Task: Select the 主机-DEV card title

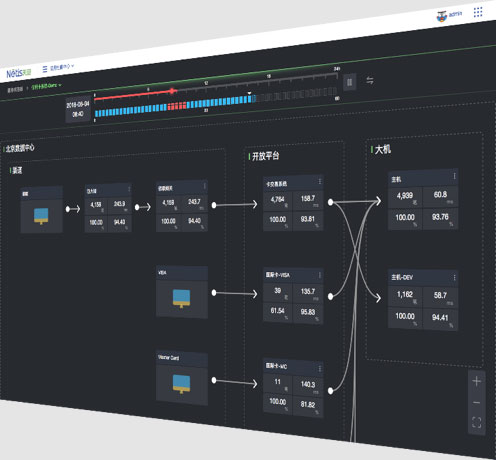Action: coord(402,277)
